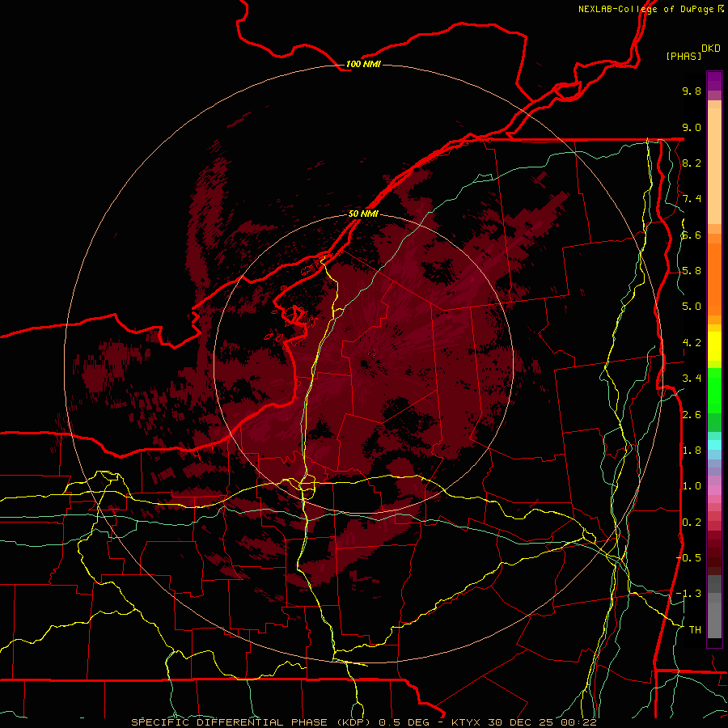Click the 50 NMI range ring label
This screenshot has width=728, height=728.
click(363, 214)
